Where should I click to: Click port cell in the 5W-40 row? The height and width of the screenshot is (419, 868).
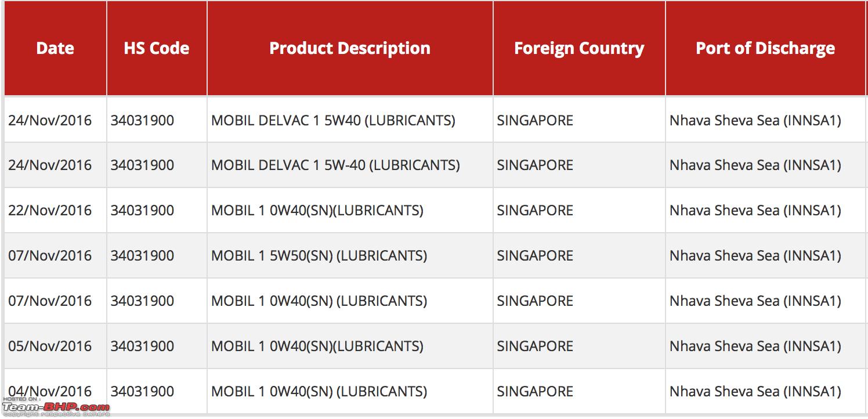[x=765, y=165]
